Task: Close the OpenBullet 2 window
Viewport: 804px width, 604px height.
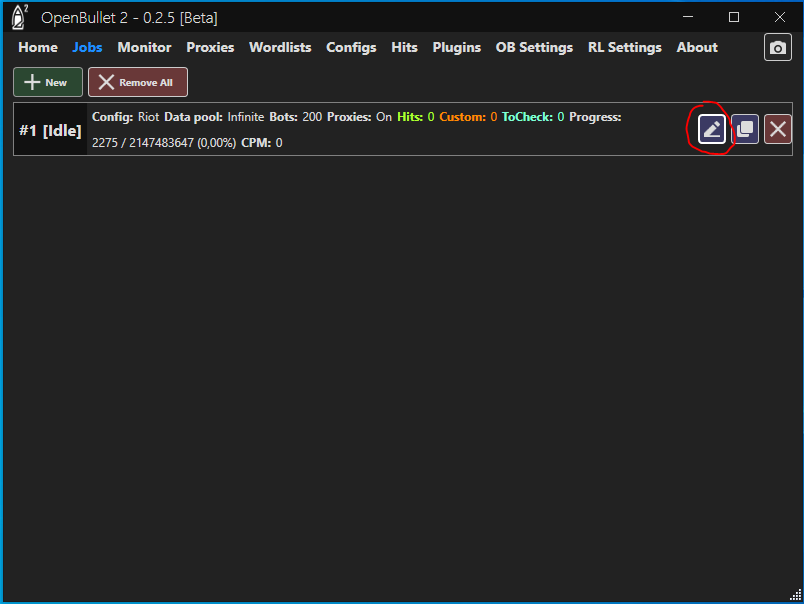Action: pos(780,17)
